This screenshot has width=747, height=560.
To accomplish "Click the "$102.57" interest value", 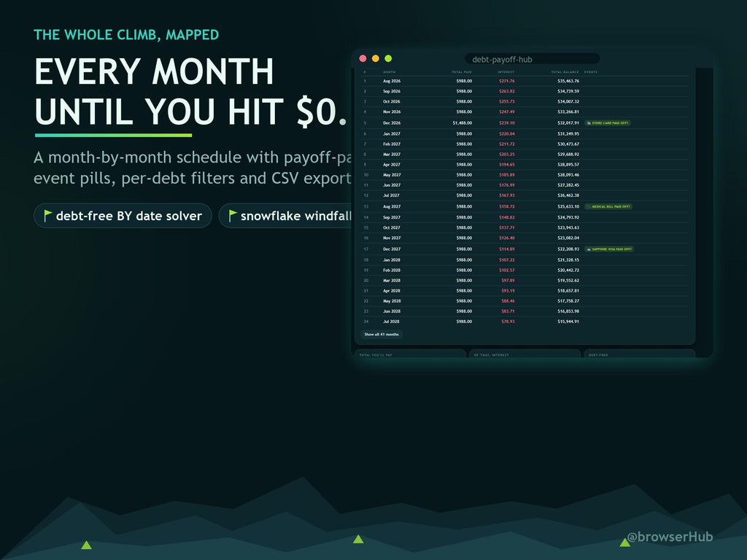I will pyautogui.click(x=507, y=270).
